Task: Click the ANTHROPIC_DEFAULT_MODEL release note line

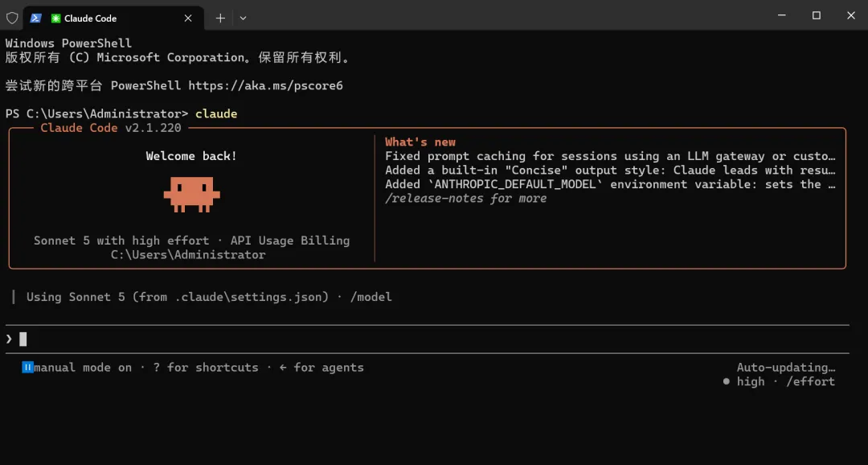Action: (610, 184)
